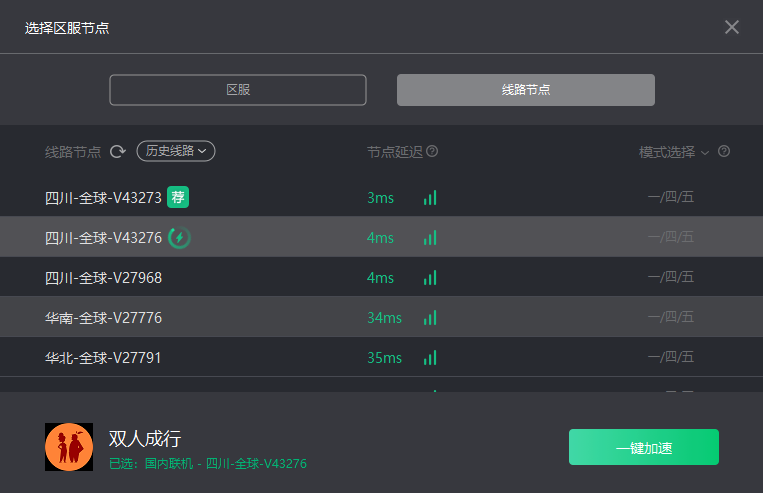Switch to the 线路节点 tab
Viewport: 763px width, 493px height.
point(526,90)
